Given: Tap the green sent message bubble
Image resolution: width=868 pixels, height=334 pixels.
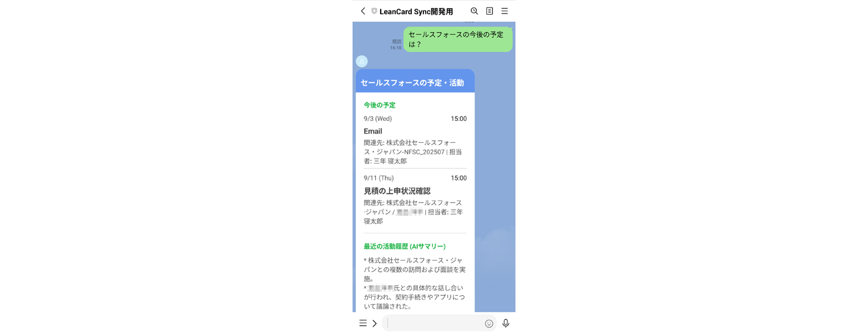Looking at the screenshot, I should (458, 39).
